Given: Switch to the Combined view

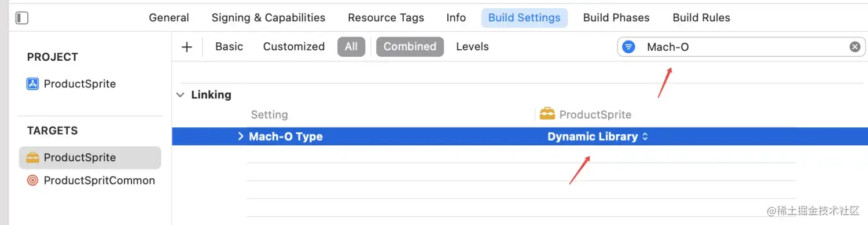Looking at the screenshot, I should pos(410,47).
